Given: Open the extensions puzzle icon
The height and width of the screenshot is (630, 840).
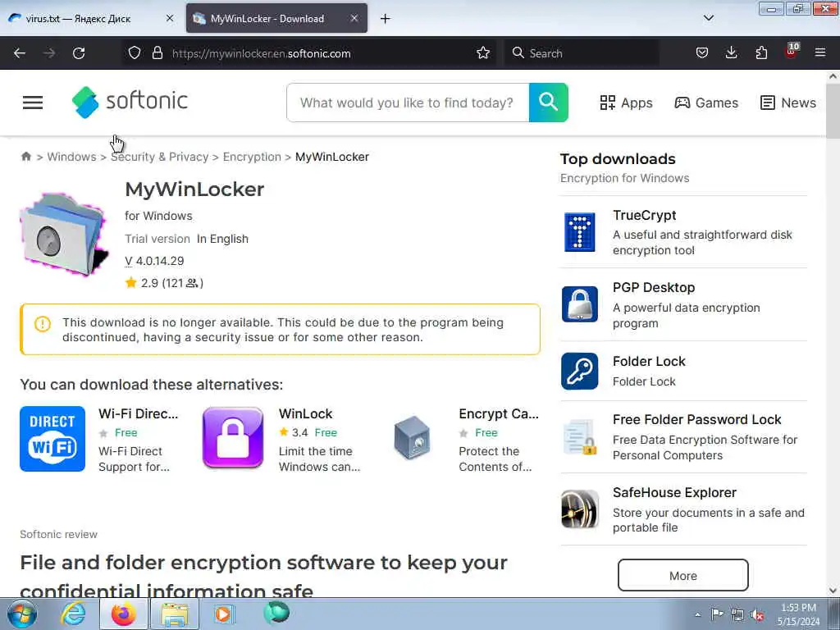Looking at the screenshot, I should coord(761,53).
